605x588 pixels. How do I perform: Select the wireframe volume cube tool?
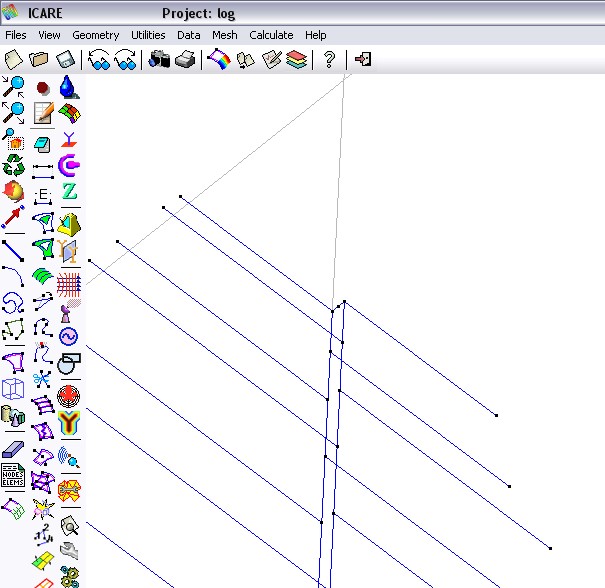13,389
